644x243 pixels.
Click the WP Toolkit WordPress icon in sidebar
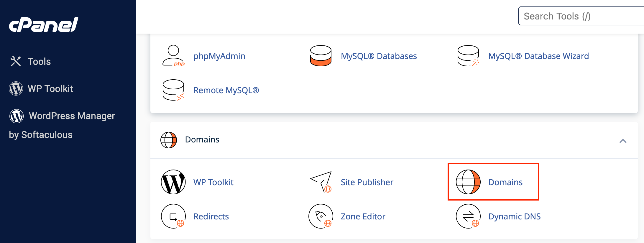point(16,88)
